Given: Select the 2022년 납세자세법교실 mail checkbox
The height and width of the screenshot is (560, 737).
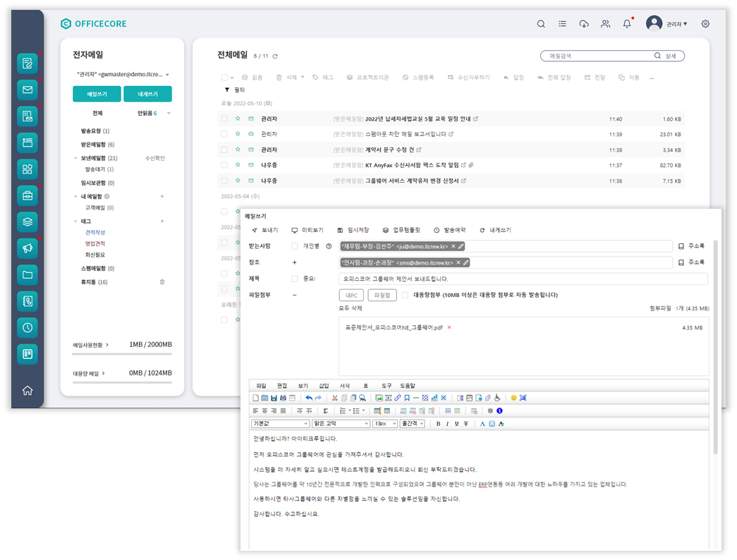Looking at the screenshot, I should tap(224, 119).
